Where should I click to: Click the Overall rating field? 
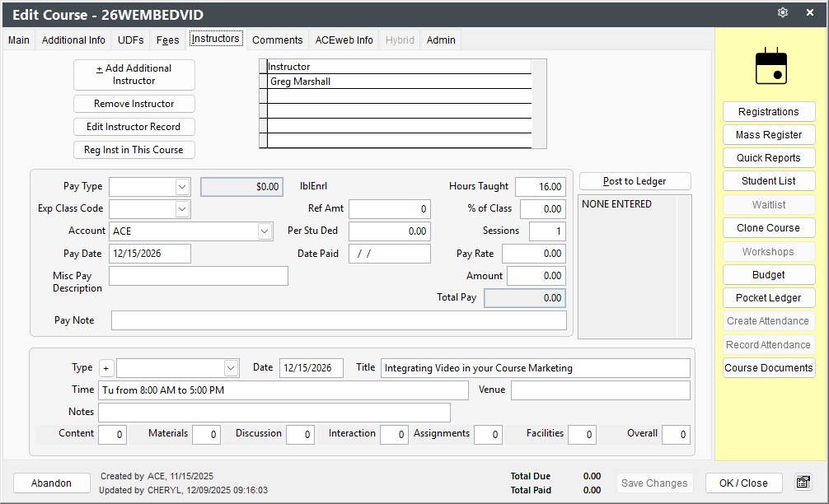click(677, 434)
